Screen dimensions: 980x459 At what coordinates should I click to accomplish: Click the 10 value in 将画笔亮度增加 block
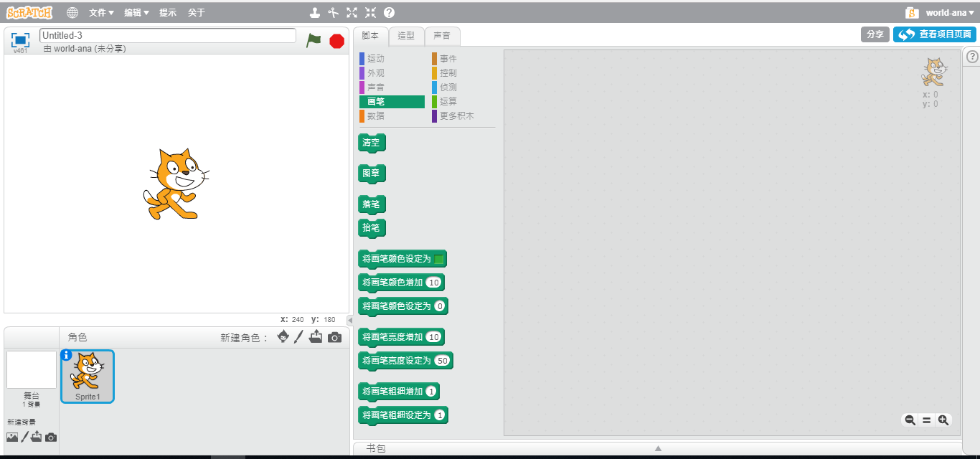point(433,337)
